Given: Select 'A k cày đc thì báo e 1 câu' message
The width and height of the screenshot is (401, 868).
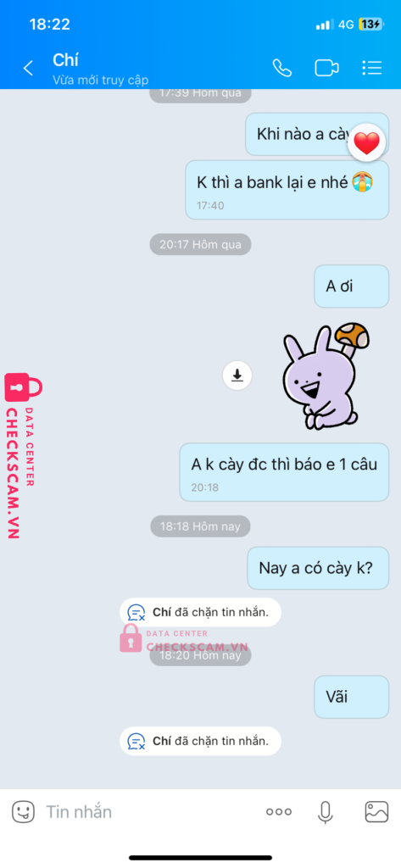Looking at the screenshot, I should point(284,472).
